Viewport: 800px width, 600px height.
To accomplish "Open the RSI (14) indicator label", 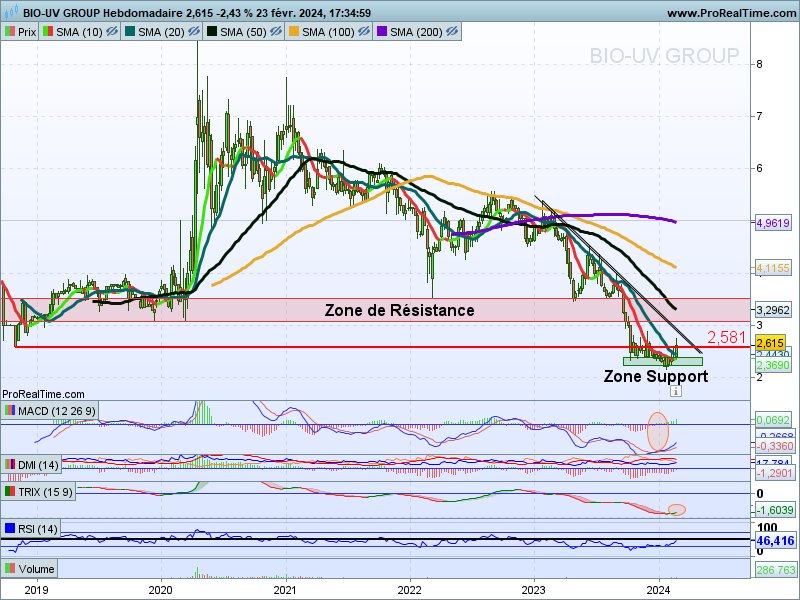I will point(38,529).
